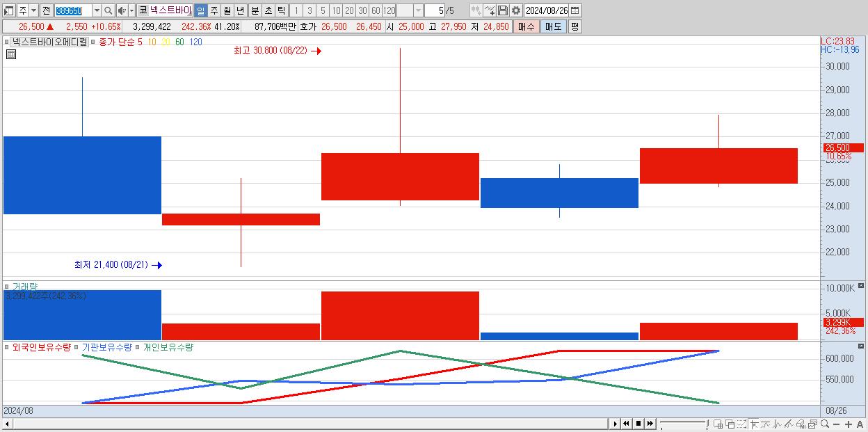Viewport: 868px width, 432px height.
Task: Select the 년 (yearly) period toggle
Action: pos(240,10)
